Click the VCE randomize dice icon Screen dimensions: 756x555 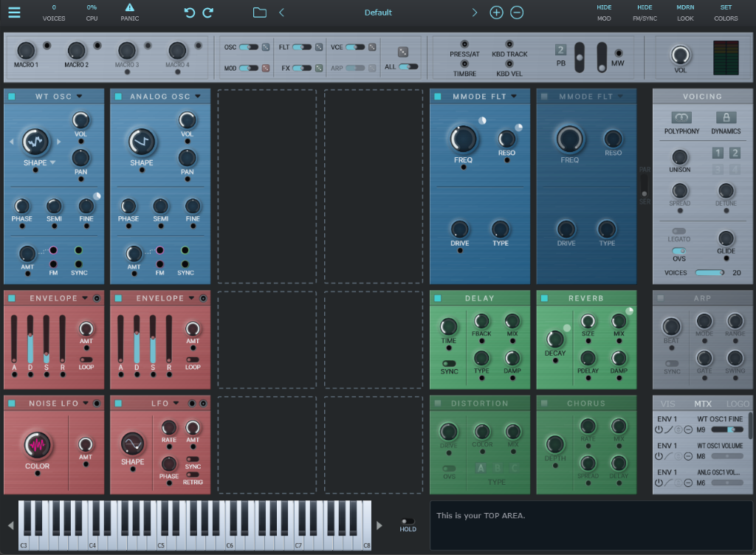[372, 47]
